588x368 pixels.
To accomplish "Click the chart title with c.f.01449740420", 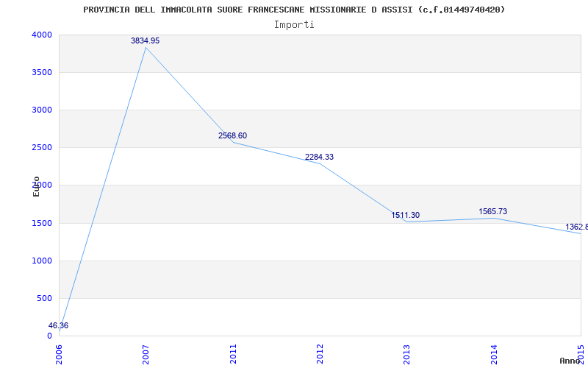I will 294,10.
